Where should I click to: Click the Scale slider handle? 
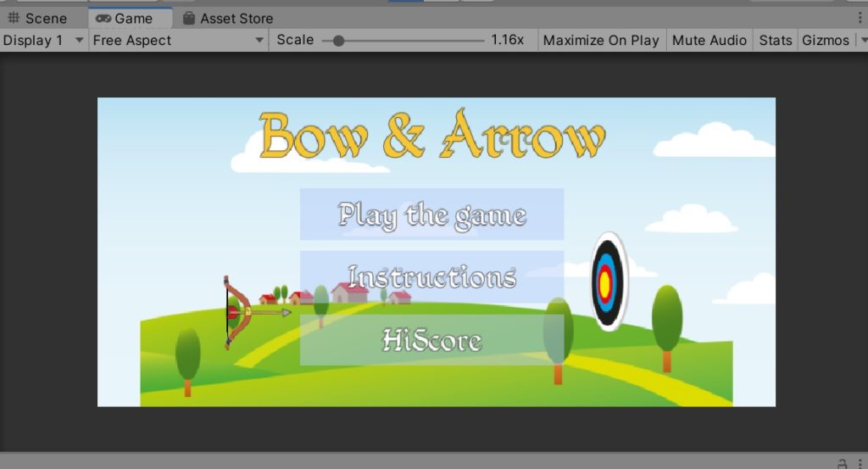click(338, 41)
